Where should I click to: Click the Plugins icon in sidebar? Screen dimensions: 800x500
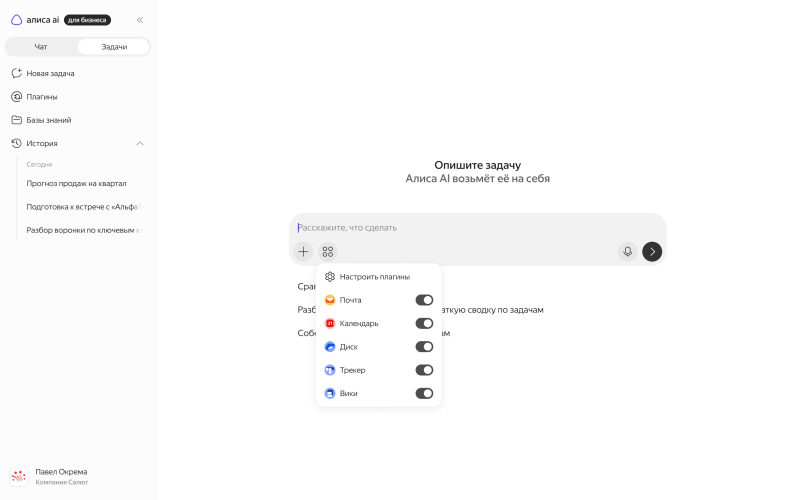(16, 96)
